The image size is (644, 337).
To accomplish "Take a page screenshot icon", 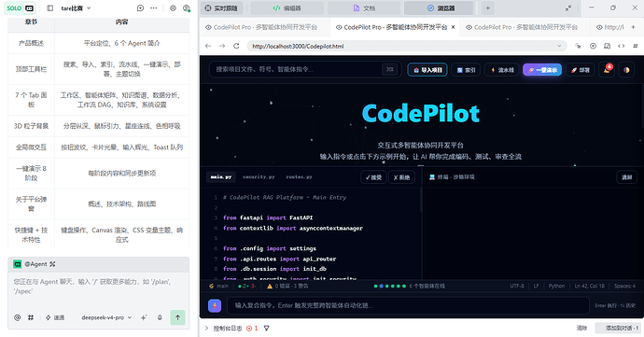I will point(607,46).
